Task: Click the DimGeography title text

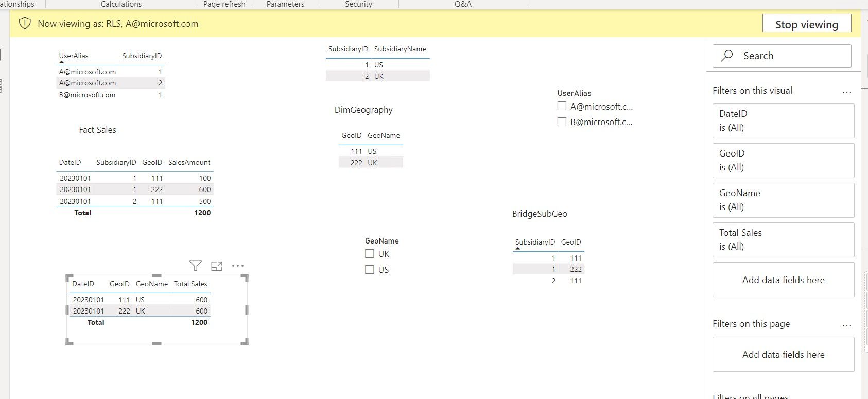Action: [x=363, y=110]
